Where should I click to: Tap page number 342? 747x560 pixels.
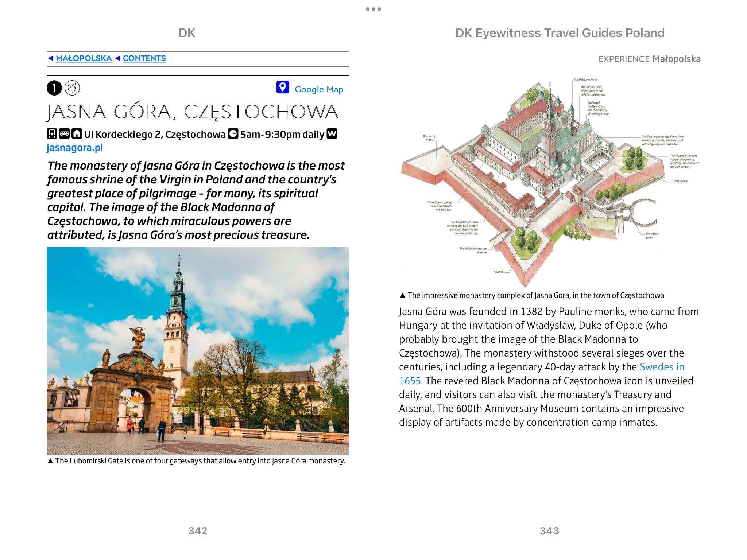pyautogui.click(x=198, y=531)
